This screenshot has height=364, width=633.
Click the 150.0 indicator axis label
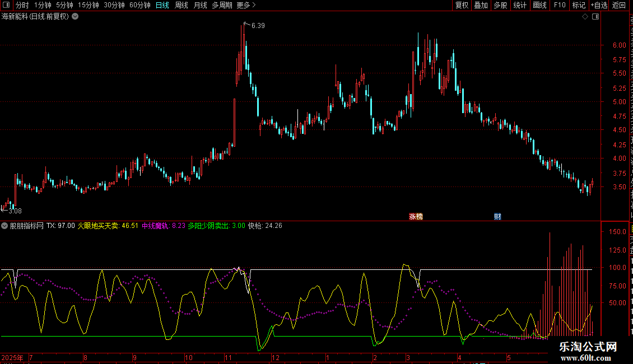(x=617, y=232)
